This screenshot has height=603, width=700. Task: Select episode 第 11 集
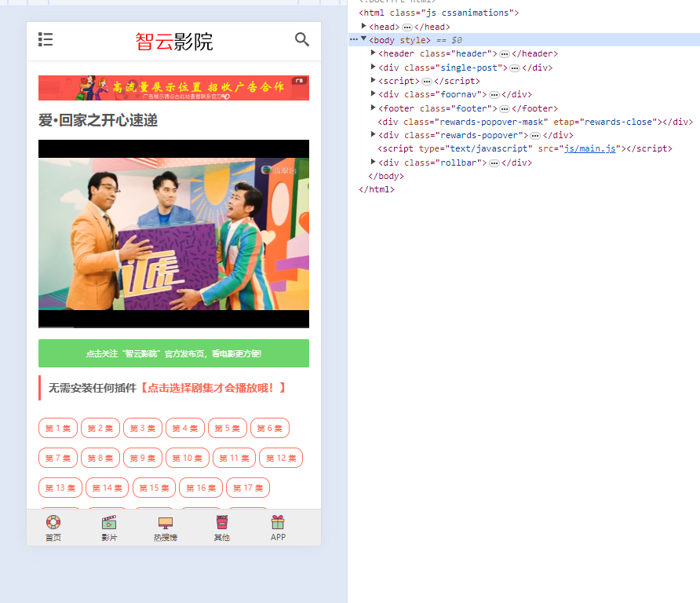pyautogui.click(x=235, y=458)
